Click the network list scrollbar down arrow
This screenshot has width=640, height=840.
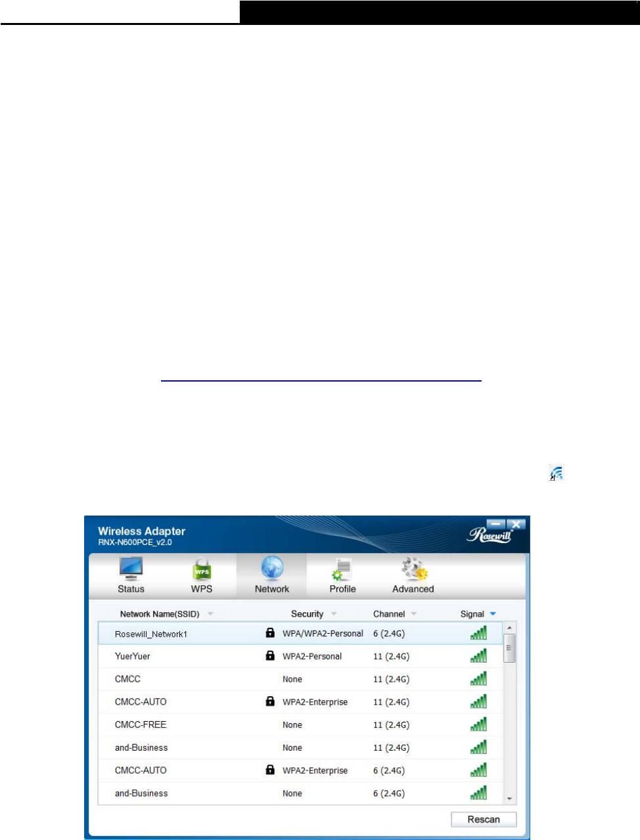tap(509, 799)
